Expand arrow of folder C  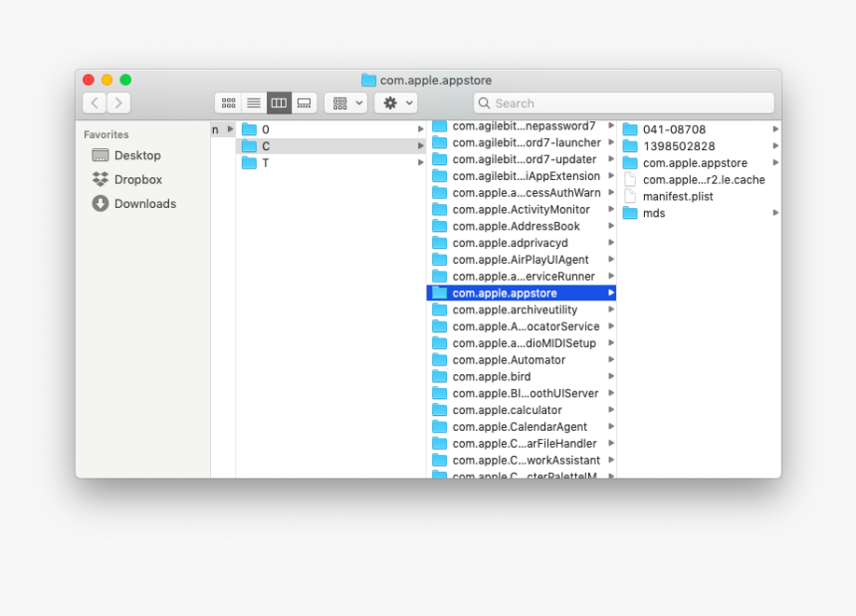pos(420,146)
